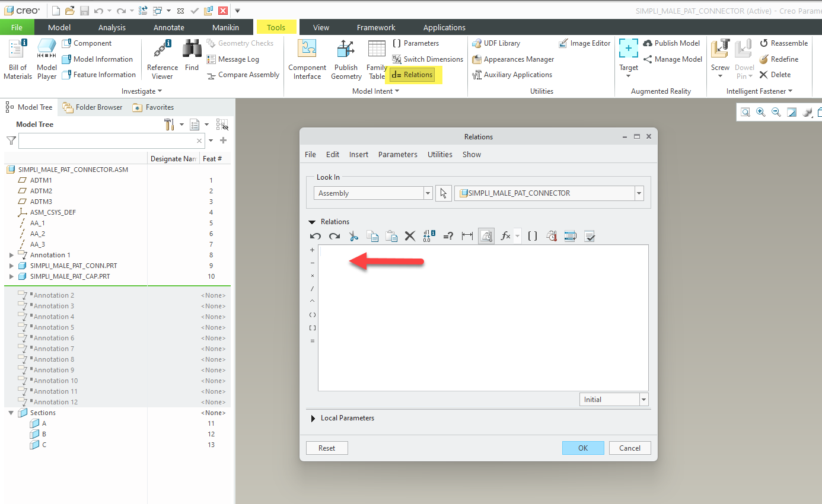Image resolution: width=822 pixels, height=504 pixels.
Task: Click the Zoom In magnifier in the graphics toolbar
Action: coord(760,111)
